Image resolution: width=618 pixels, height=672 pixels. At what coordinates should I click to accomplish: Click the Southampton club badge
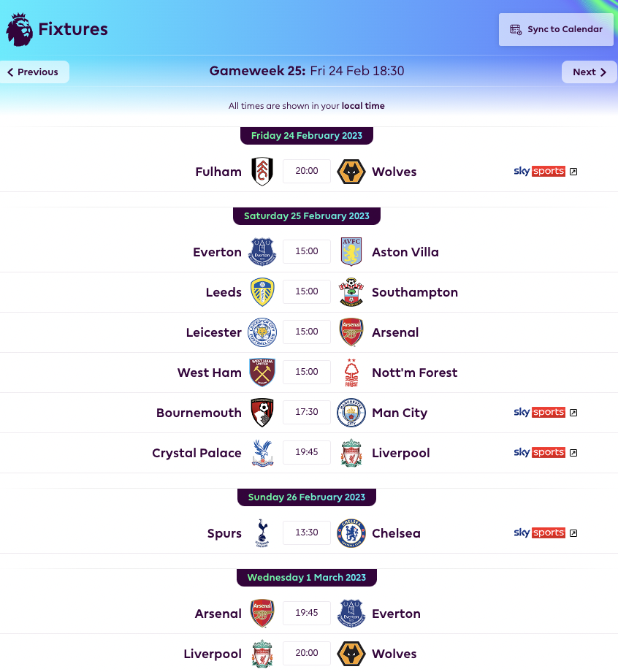[x=351, y=291]
